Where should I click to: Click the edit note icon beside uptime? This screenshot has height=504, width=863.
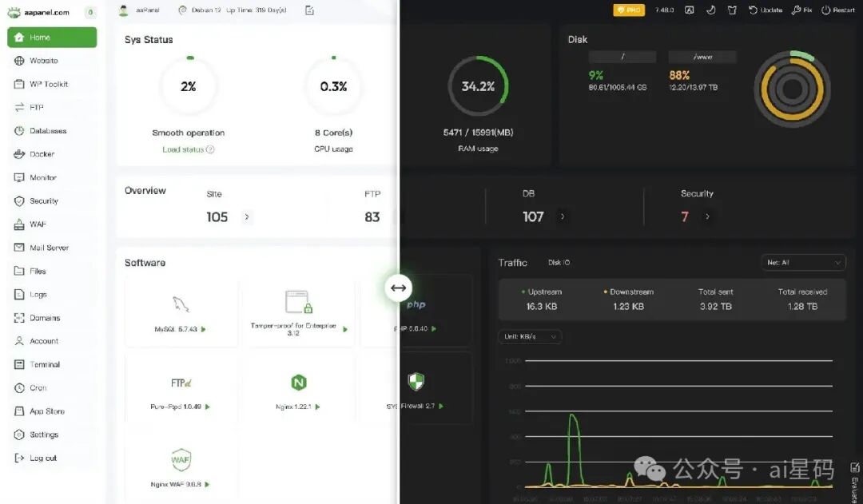click(309, 10)
